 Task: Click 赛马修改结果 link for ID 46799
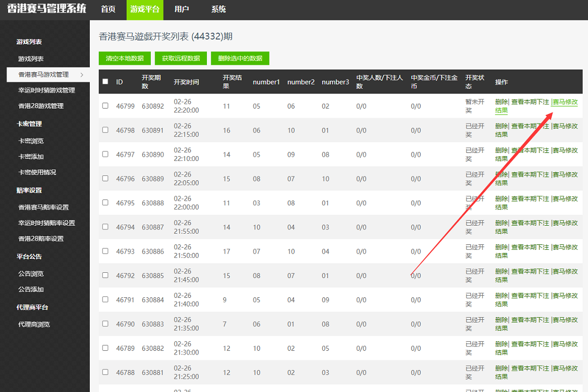(x=564, y=102)
